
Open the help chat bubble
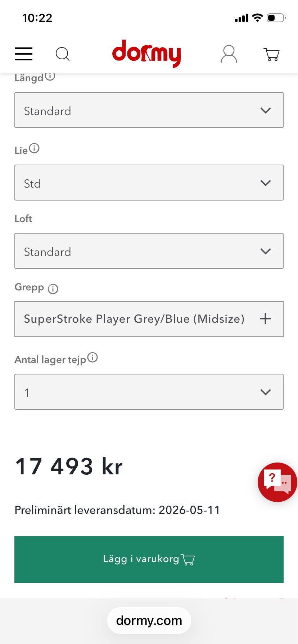click(x=277, y=482)
